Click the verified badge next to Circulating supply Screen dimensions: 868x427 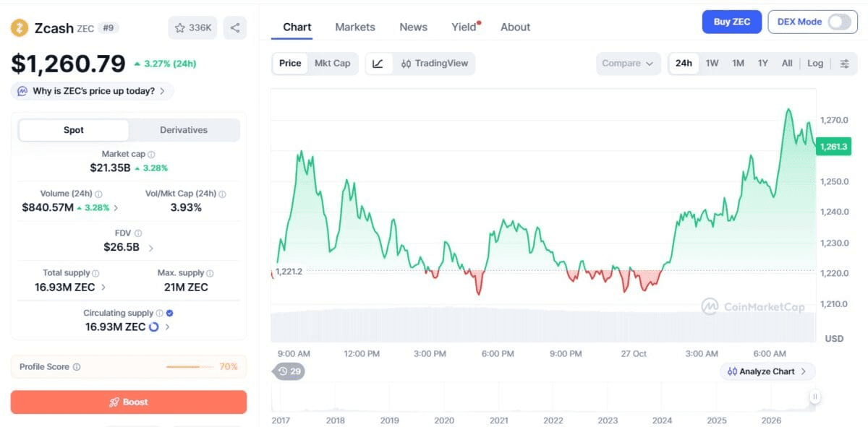(169, 314)
